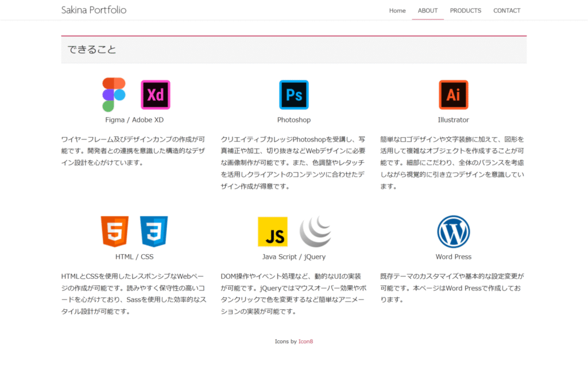Open the CONTACT menu item
The height and width of the screenshot is (376, 588).
click(x=506, y=10)
